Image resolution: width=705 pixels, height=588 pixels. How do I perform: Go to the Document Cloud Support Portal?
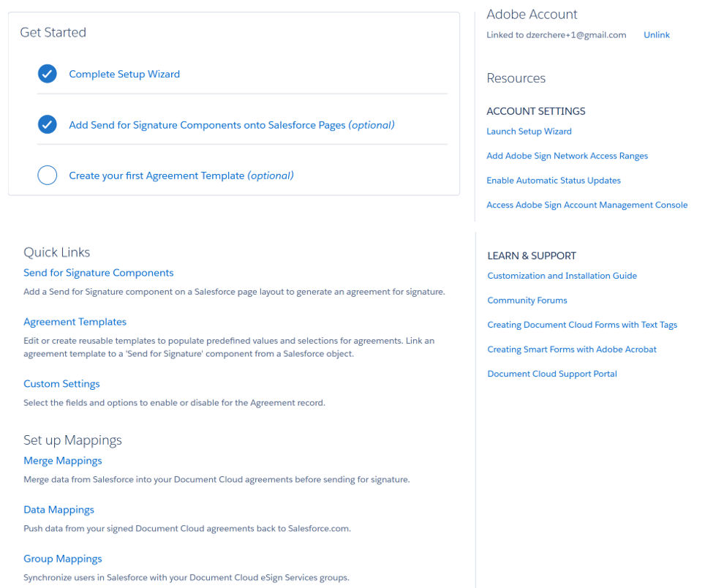(x=552, y=374)
